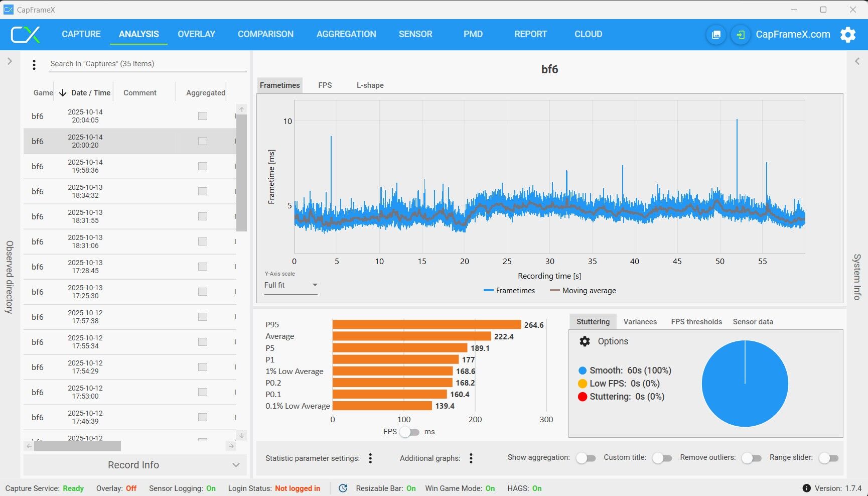
Task: Click the captures list vertical scrollbar thumb
Action: pyautogui.click(x=241, y=173)
